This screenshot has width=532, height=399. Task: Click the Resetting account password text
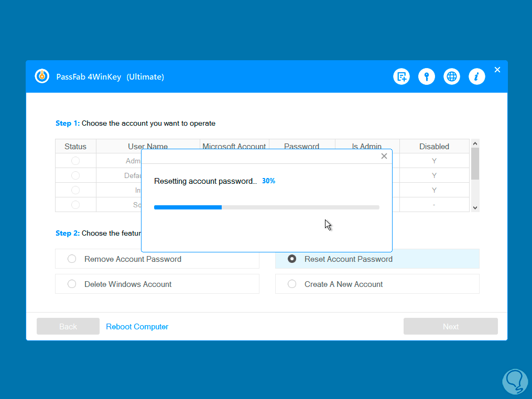(205, 181)
